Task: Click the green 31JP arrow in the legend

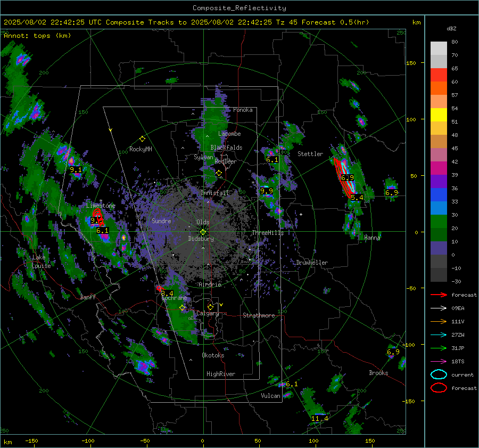Action: pyautogui.click(x=439, y=348)
